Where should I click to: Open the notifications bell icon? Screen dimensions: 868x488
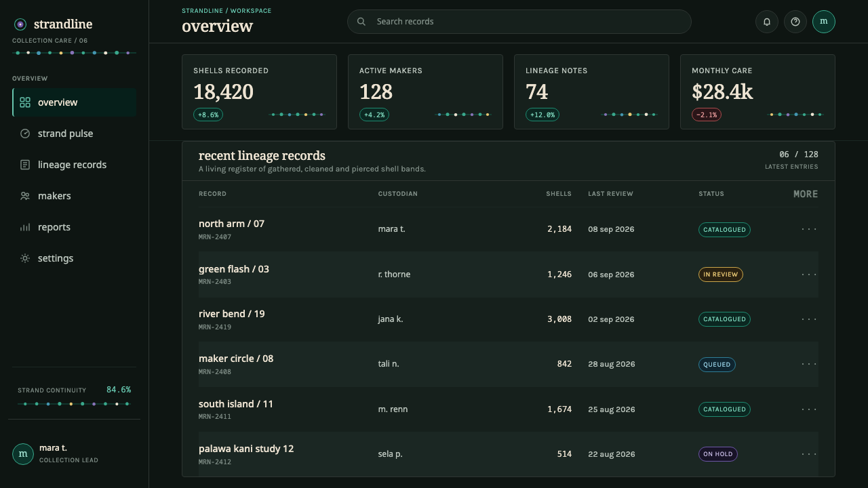[x=767, y=22]
